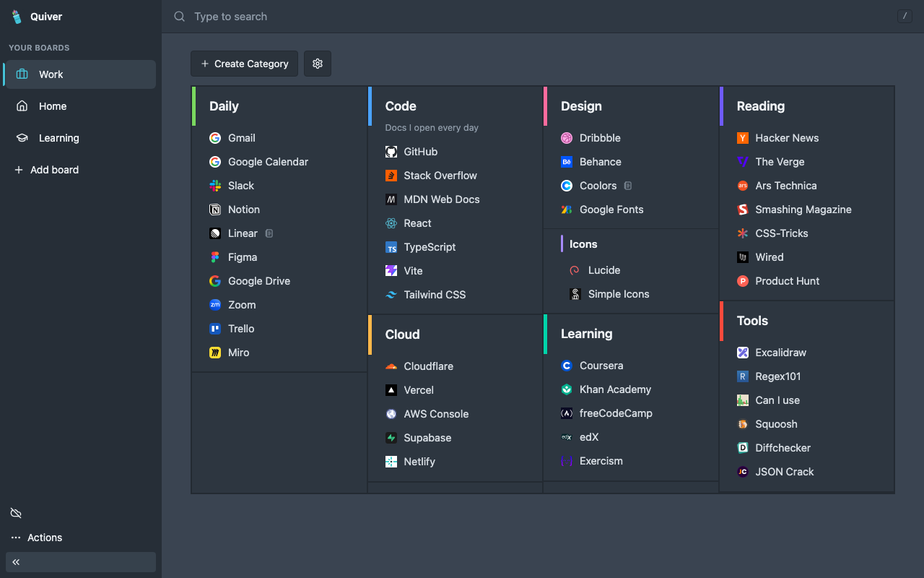Open the JSON Crack link

tap(785, 472)
